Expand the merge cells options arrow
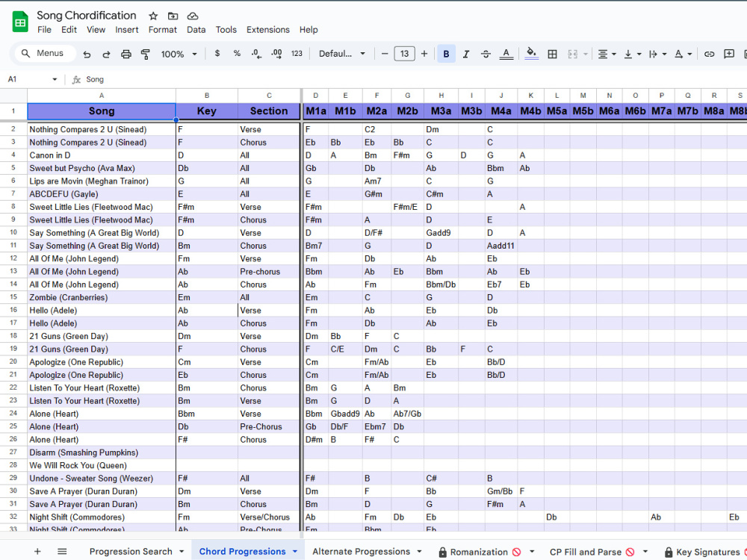Viewport: 747px width, 560px height. click(x=585, y=54)
